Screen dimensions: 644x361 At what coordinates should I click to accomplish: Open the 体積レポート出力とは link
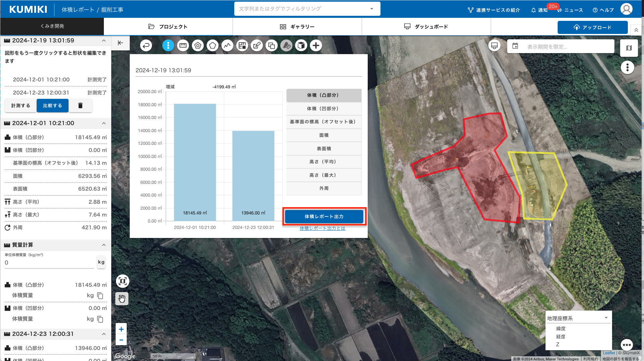coord(322,228)
